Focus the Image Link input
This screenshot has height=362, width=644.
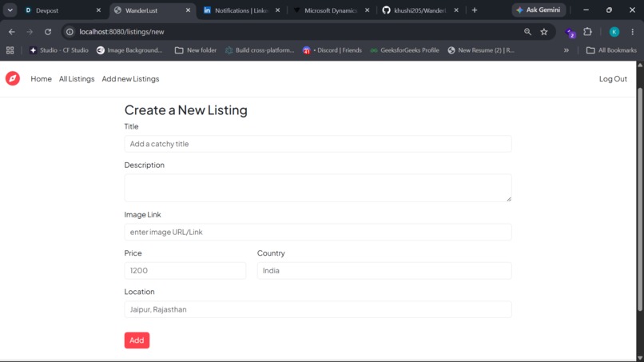tap(318, 232)
